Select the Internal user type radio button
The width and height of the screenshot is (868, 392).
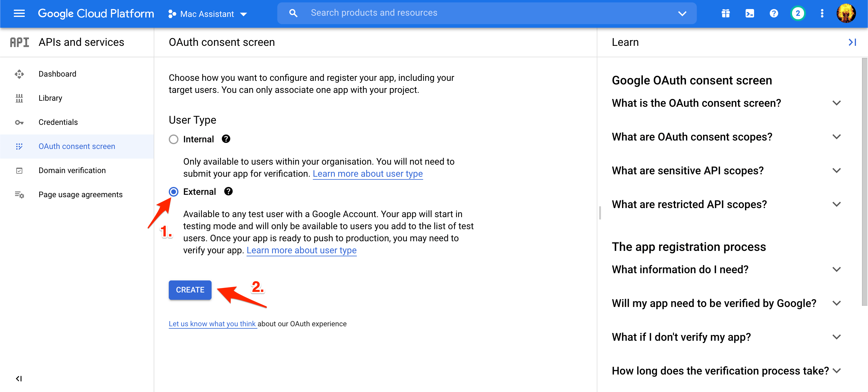pos(173,139)
